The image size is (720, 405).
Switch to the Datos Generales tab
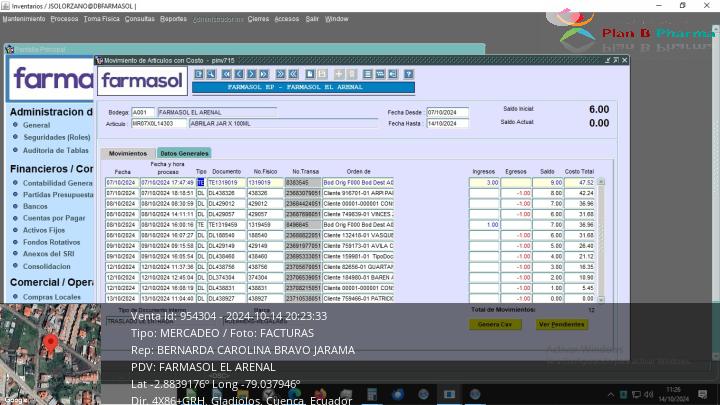184,153
